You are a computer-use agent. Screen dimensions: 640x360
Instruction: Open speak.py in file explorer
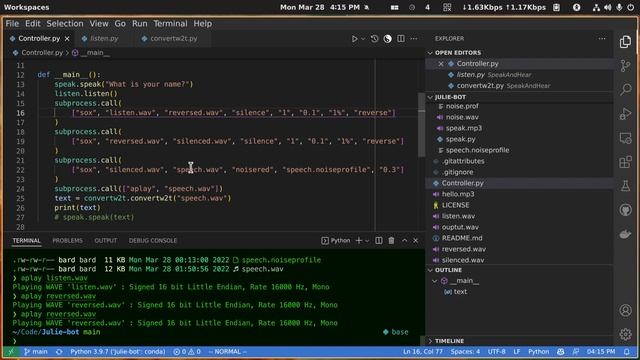coord(460,139)
